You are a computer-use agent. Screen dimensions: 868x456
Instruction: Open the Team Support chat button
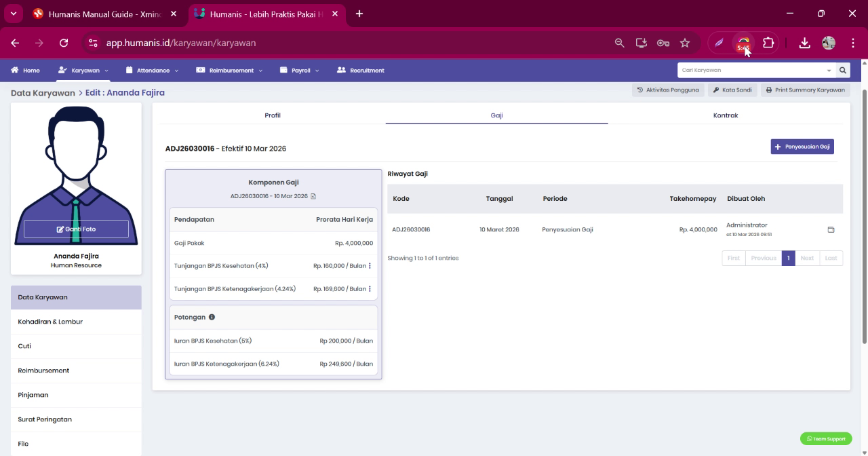click(x=826, y=439)
